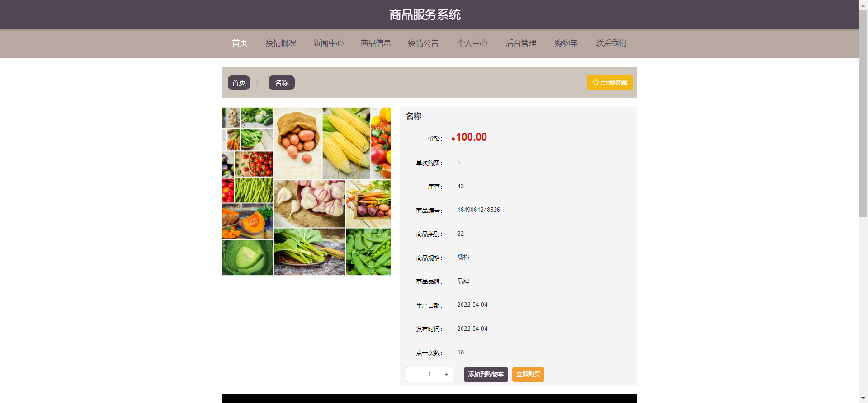Open the 首页 navigation tab

[x=240, y=43]
